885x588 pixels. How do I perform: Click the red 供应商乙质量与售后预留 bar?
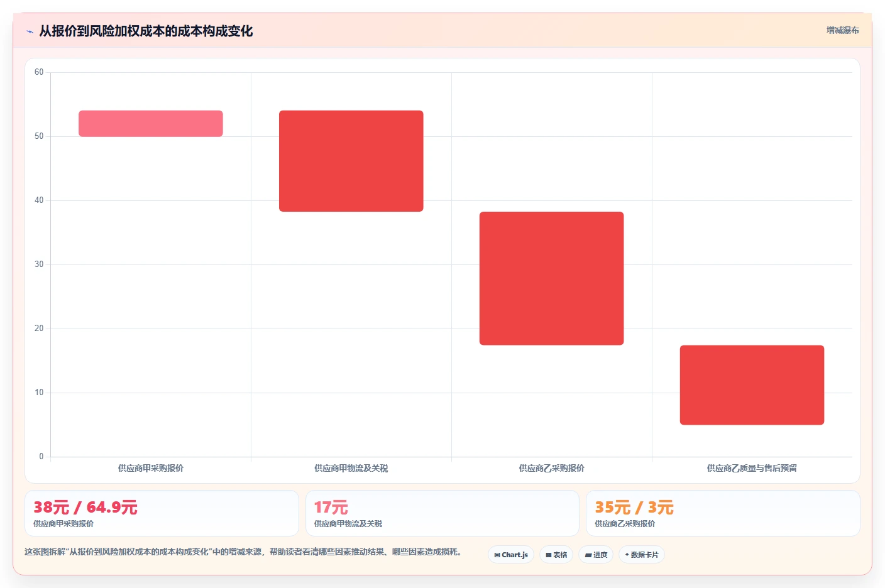752,385
